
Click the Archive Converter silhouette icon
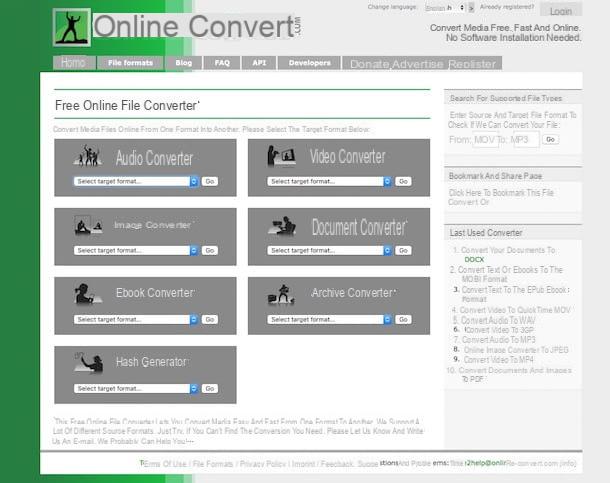(281, 294)
